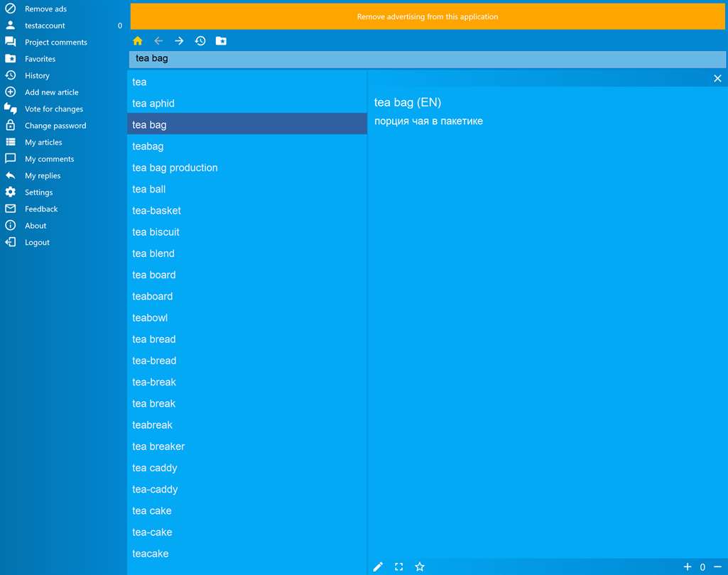Select highlighted 'tea bag' list entry

247,125
